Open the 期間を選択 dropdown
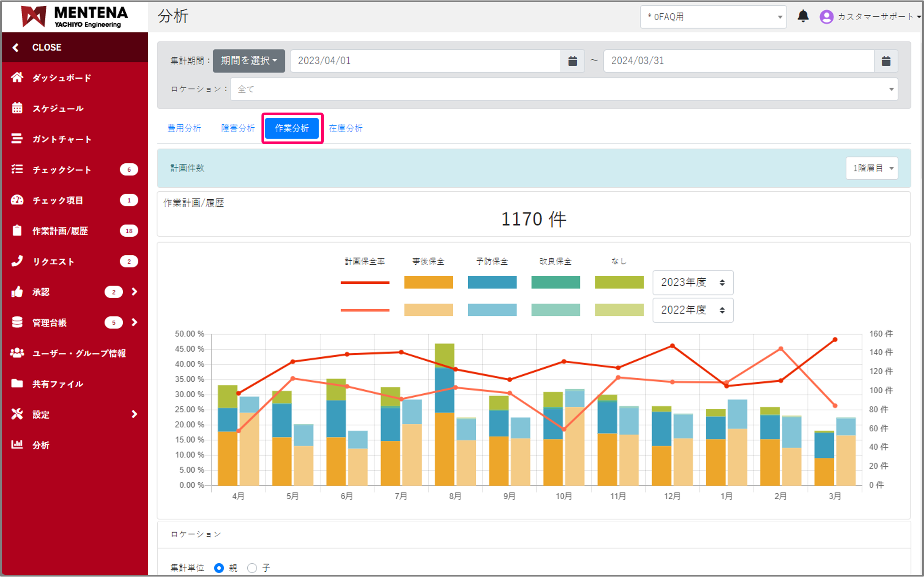 tap(249, 61)
